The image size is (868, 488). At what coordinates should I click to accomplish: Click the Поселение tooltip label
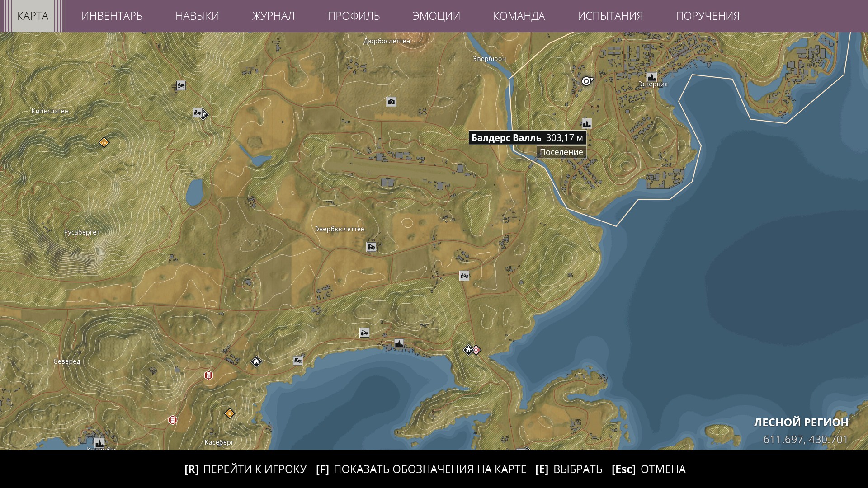tap(561, 152)
